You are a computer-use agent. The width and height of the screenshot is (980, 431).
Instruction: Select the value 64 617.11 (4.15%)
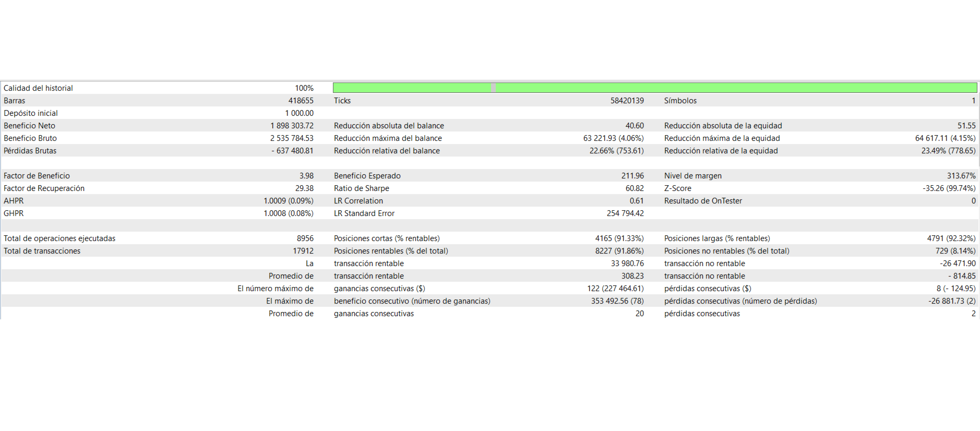pos(946,138)
